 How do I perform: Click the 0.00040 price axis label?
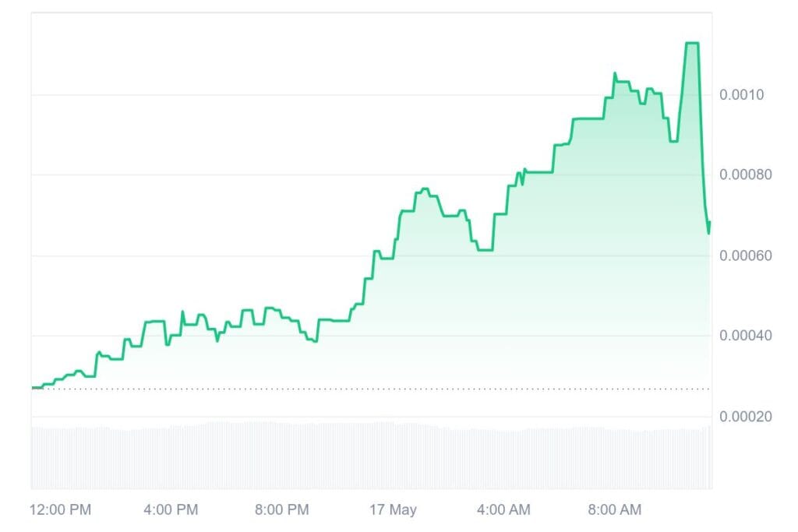(x=746, y=335)
